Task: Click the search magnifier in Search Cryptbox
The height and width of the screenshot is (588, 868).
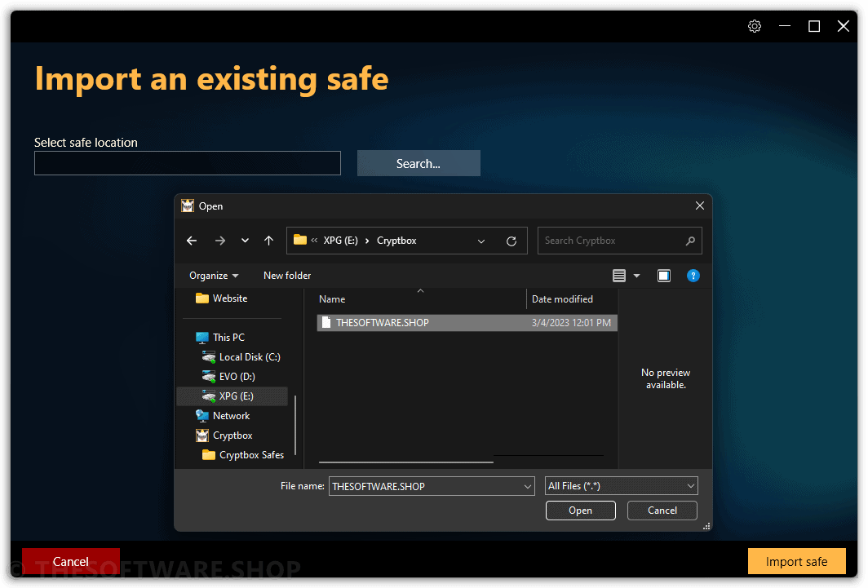Action: pos(690,241)
